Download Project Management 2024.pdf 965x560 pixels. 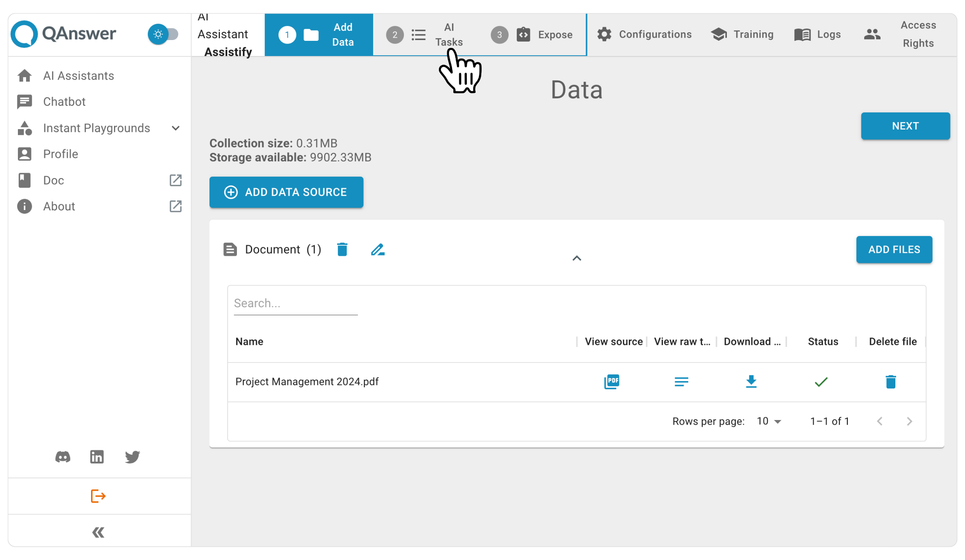(x=751, y=381)
